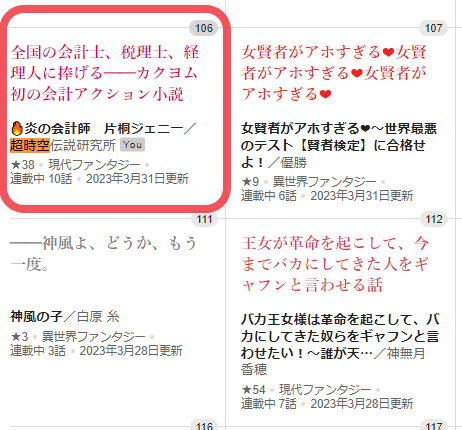Open author 白原 糸's profile

pos(98,316)
